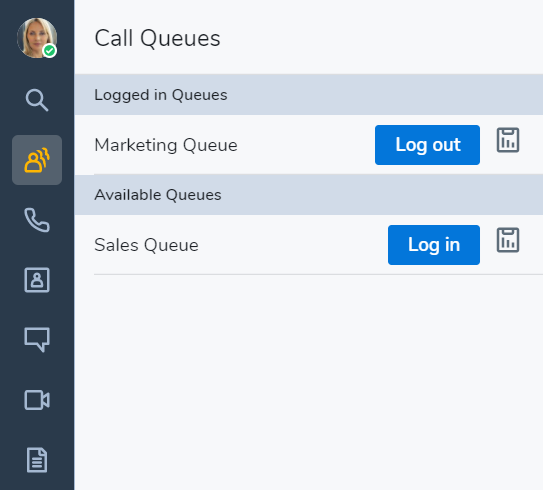
Task: Collapse the Available Queues section header
Action: tap(309, 195)
